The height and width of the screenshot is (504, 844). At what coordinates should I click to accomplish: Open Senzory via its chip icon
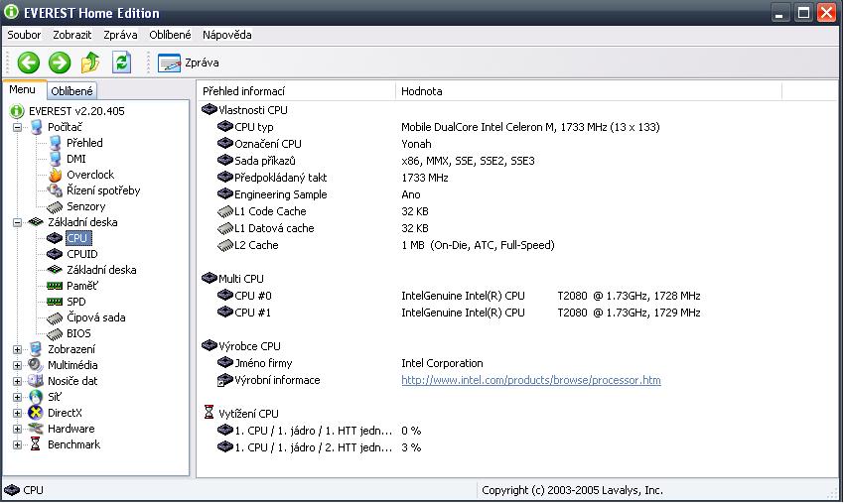pos(55,206)
